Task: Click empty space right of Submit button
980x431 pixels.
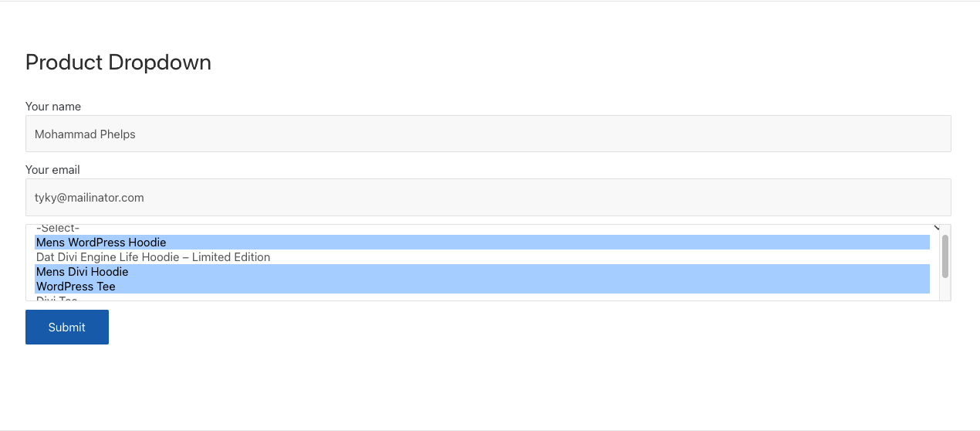Action: pos(463,327)
